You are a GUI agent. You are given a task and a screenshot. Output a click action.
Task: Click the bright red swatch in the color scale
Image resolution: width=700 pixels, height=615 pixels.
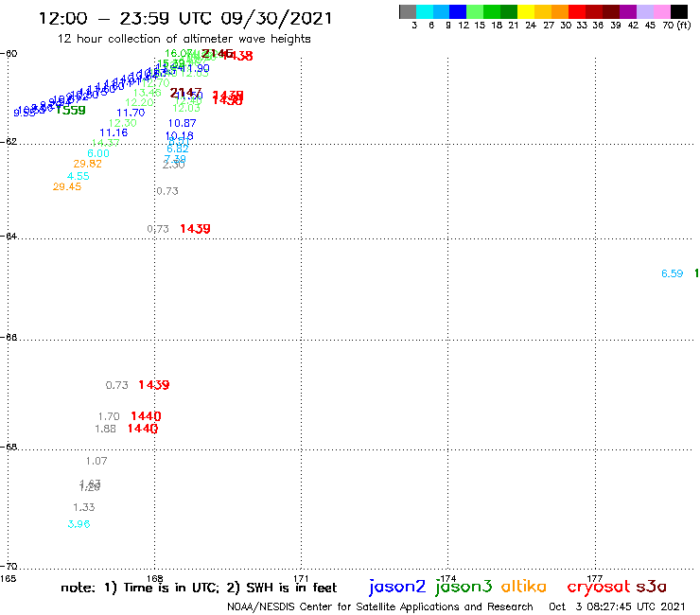click(577, 11)
